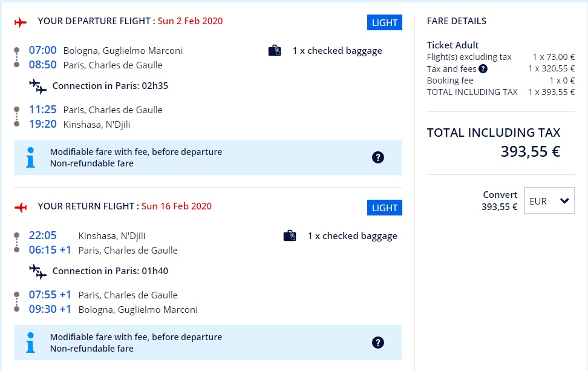Click the departure flight LIGHT fare badge
The width and height of the screenshot is (588, 371).
click(384, 22)
